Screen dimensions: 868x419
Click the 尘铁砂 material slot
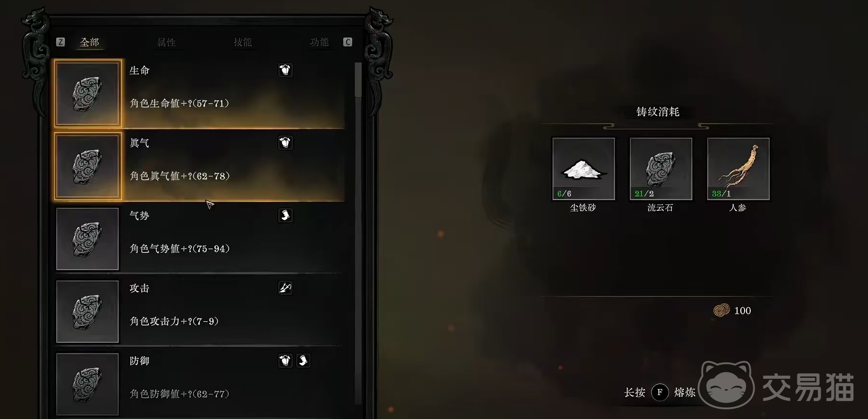point(583,169)
